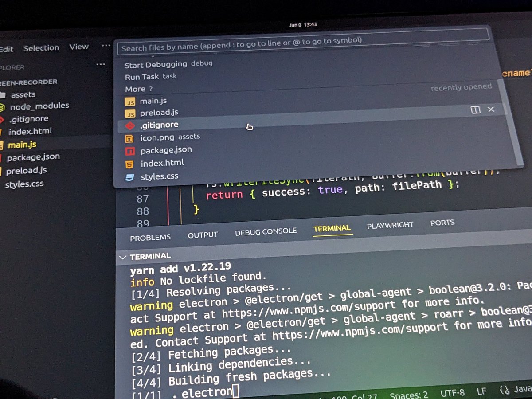Click .gitignore git icon in quick open

coord(130,126)
